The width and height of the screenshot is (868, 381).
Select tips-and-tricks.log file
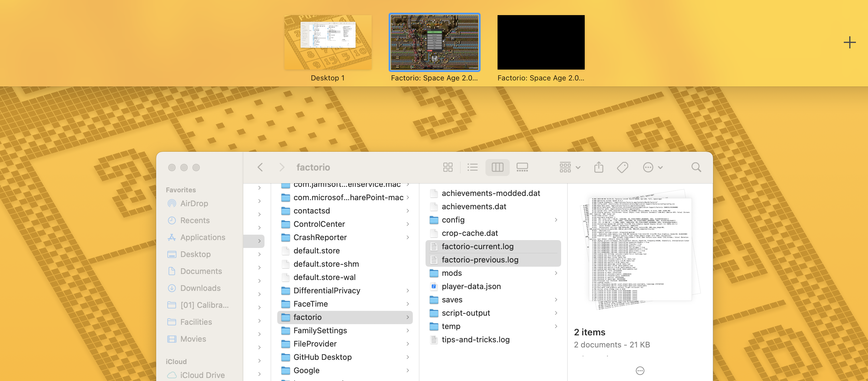(x=493, y=339)
